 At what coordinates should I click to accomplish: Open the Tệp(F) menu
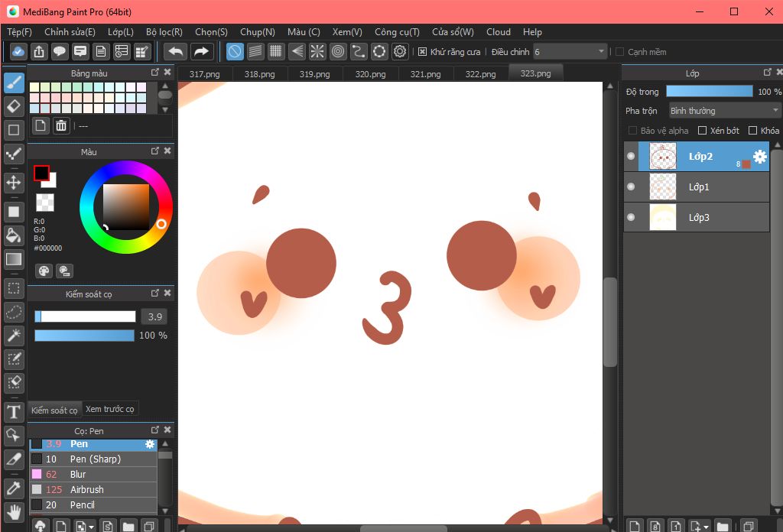coord(19,32)
